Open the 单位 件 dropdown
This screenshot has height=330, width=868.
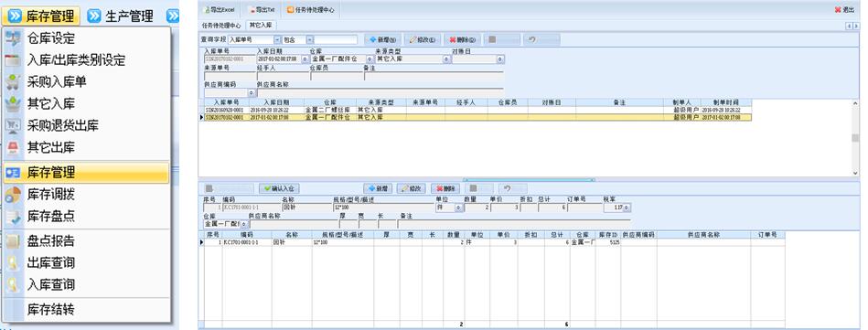459,208
